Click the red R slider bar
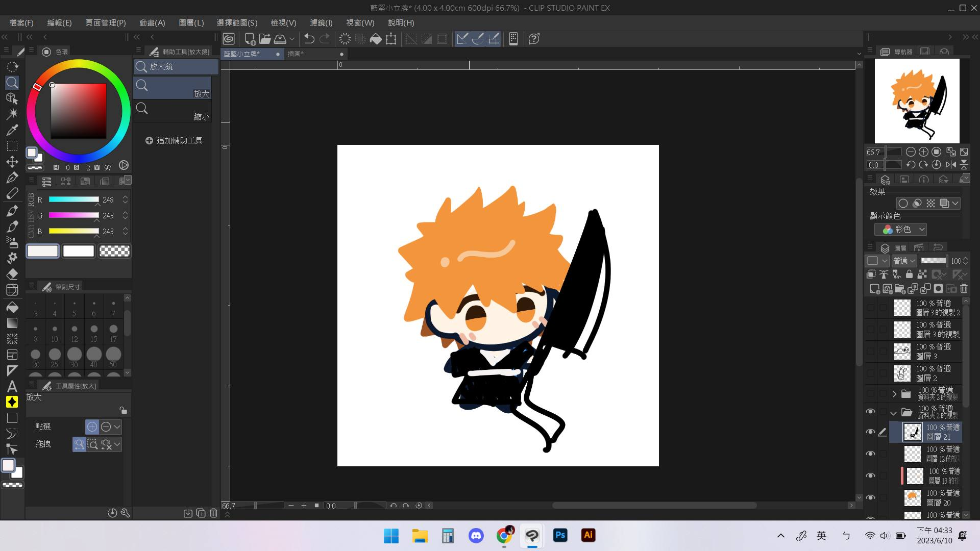Image resolution: width=980 pixels, height=551 pixels. click(x=73, y=199)
